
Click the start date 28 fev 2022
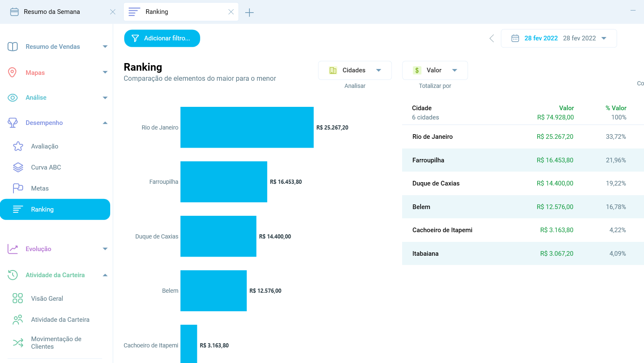(x=541, y=38)
